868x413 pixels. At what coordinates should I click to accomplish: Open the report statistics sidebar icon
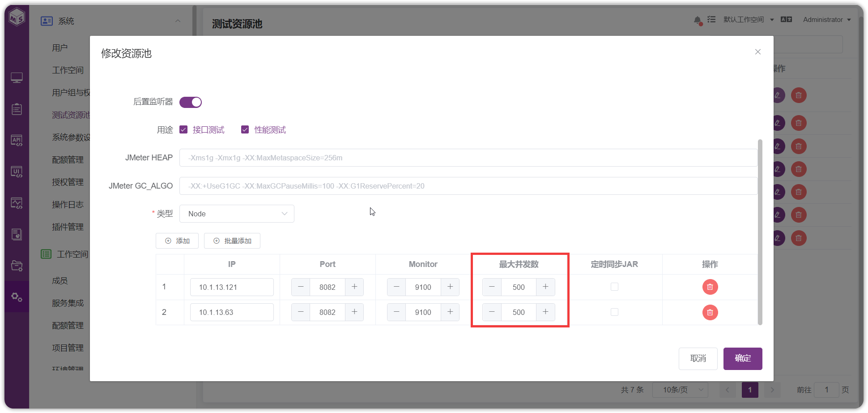(17, 234)
